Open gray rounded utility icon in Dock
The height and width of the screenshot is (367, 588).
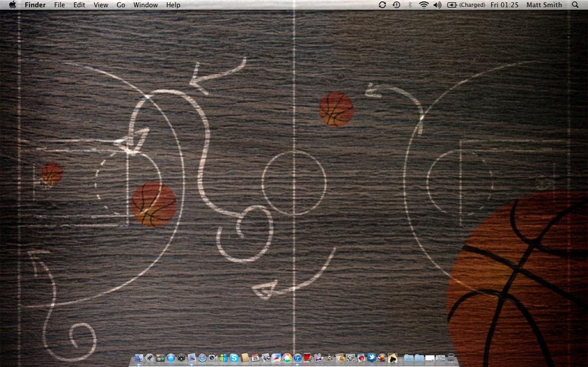point(350,358)
